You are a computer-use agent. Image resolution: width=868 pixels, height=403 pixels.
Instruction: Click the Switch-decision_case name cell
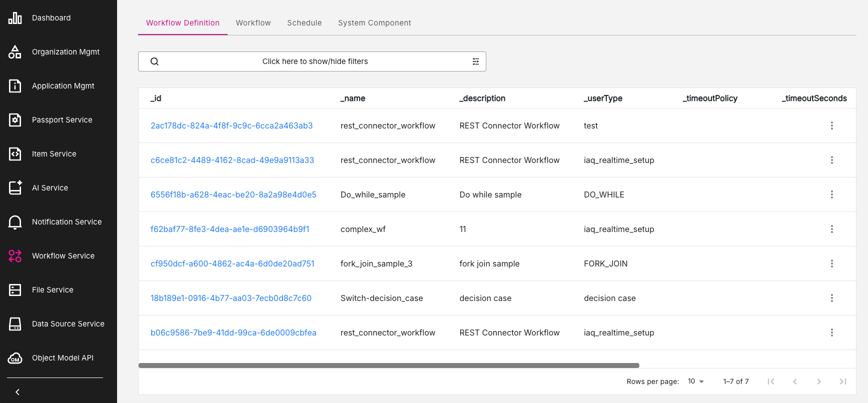382,298
